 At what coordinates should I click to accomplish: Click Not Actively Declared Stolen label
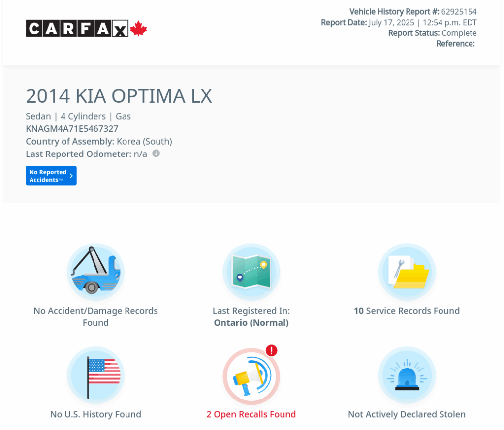pos(407,414)
